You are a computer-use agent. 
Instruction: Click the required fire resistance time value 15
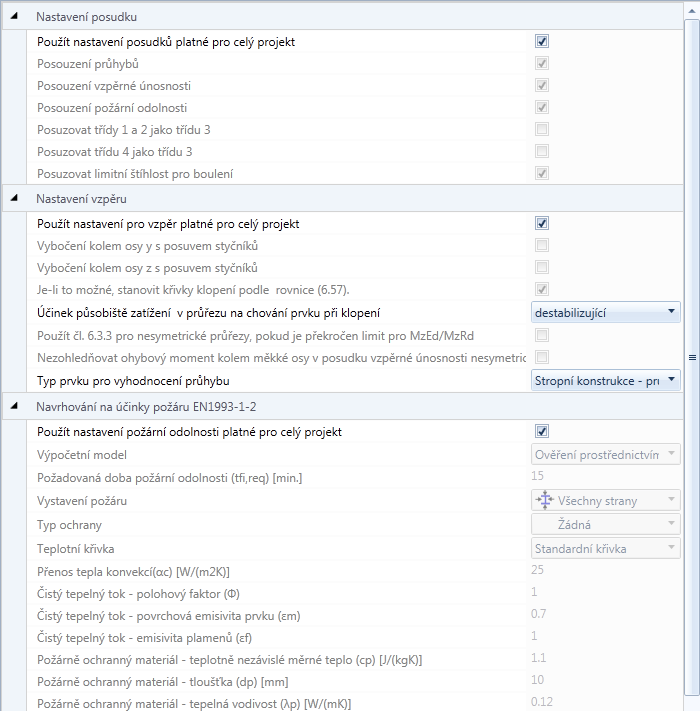pos(537,476)
